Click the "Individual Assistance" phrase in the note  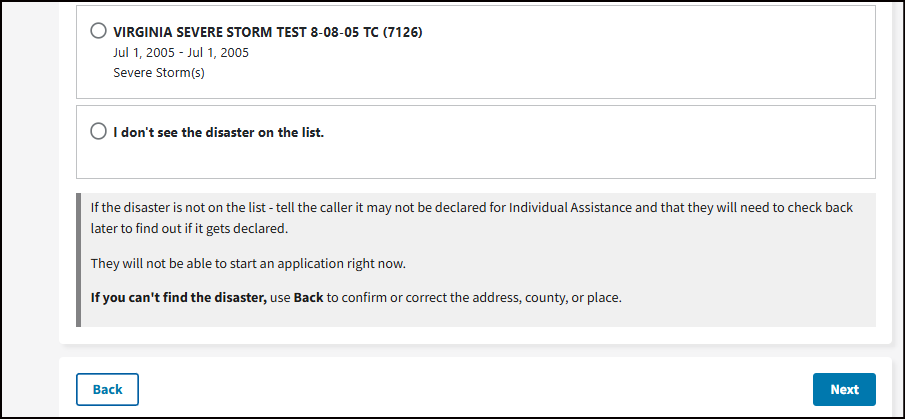[x=568, y=208]
